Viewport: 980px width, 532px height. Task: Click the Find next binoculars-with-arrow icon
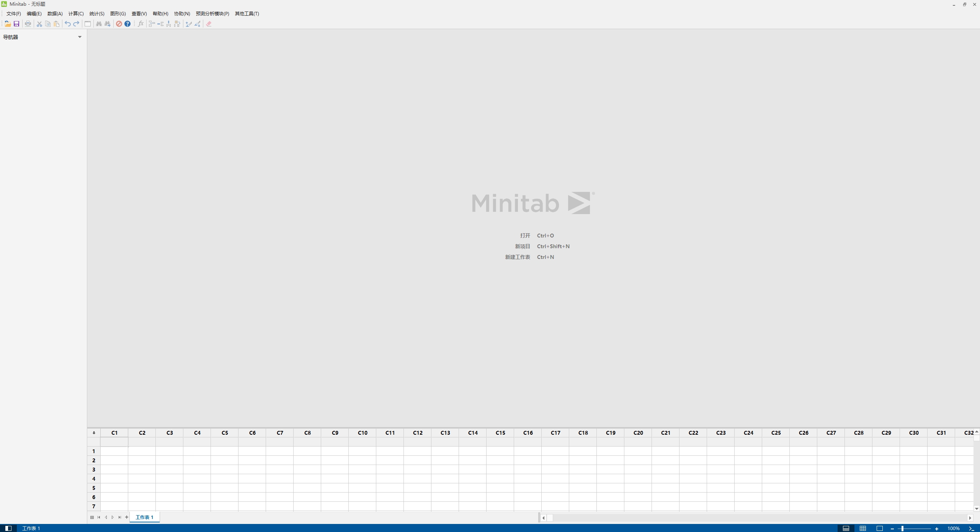click(x=108, y=24)
